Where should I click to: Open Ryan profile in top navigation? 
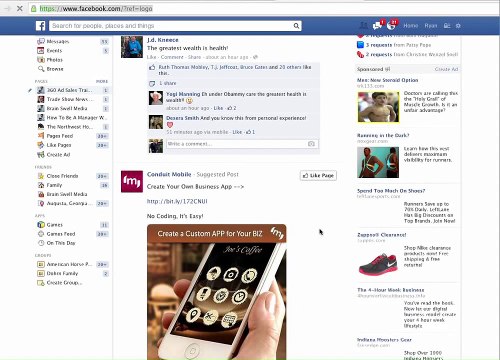(x=431, y=26)
